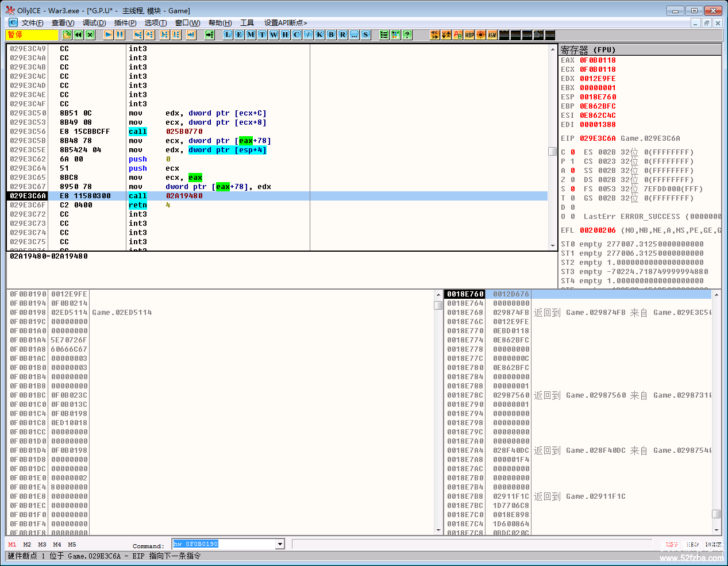
Task: Toggle the C carry flag value
Action: 572,152
